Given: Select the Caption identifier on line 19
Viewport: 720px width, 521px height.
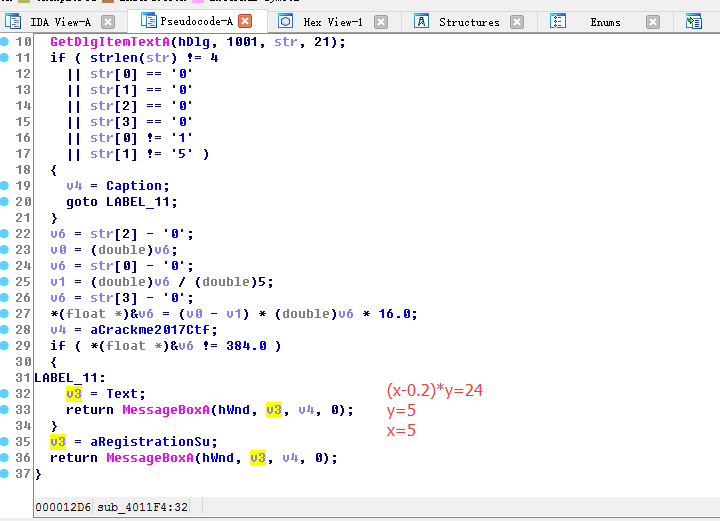Looking at the screenshot, I should [x=134, y=186].
